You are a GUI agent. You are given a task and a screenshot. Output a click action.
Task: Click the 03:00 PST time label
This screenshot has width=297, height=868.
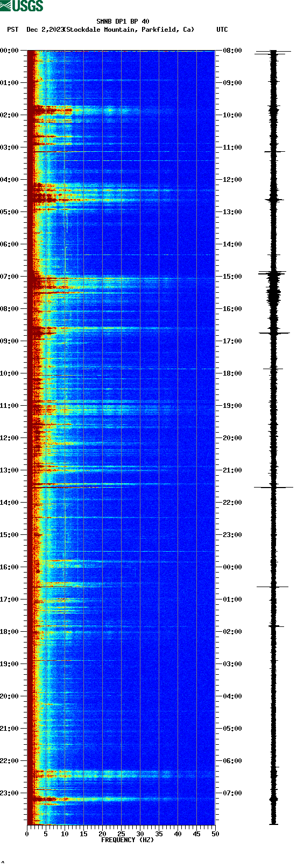click(10, 147)
